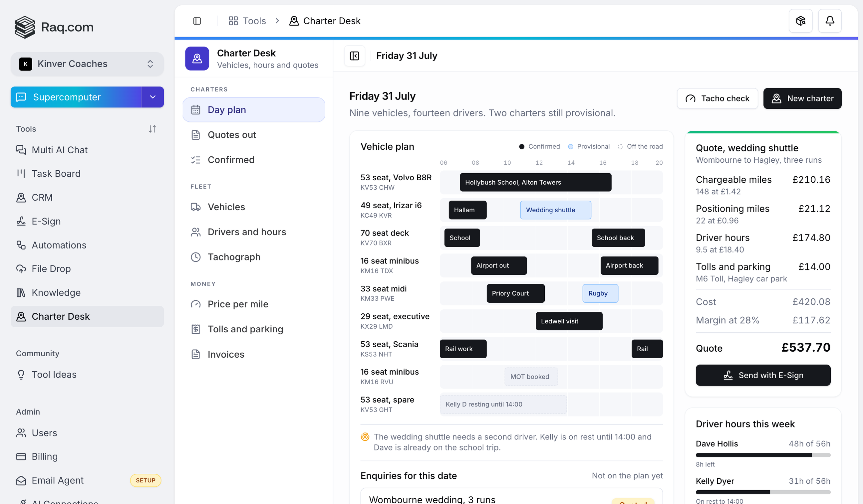
Task: Click the SETUP badge next to Email Agent
Action: pyautogui.click(x=145, y=480)
